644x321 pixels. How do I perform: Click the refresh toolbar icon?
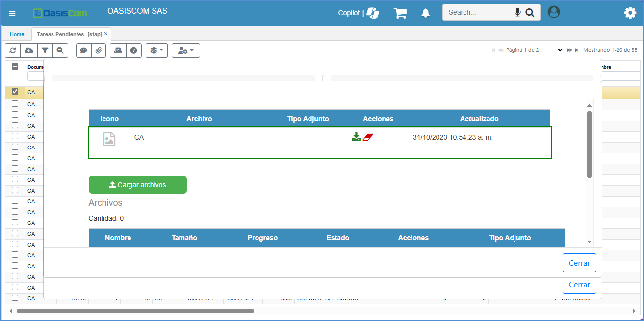[x=13, y=50]
